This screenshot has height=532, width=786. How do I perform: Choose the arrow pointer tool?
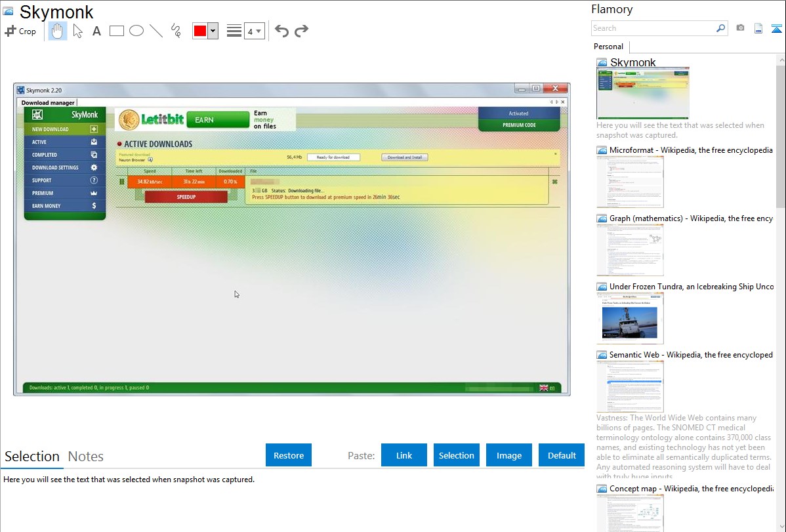(x=77, y=31)
